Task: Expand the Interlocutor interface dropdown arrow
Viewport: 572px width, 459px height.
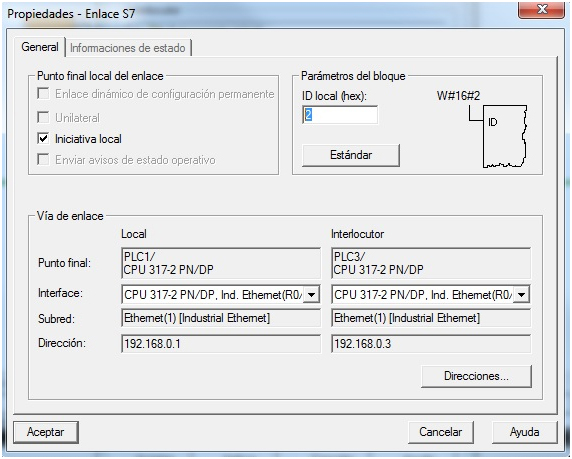Action: coord(522,294)
